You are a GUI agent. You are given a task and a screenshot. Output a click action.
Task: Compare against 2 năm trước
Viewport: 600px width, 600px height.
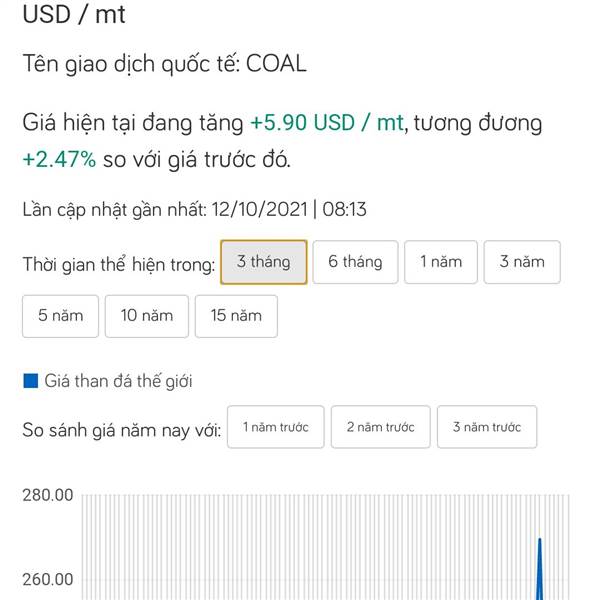pyautogui.click(x=380, y=427)
